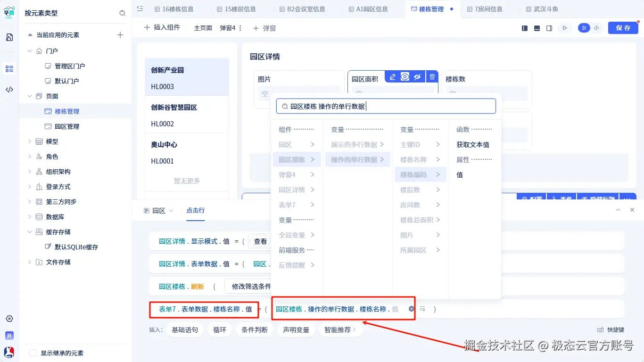The width and height of the screenshot is (644, 362).
Task: Collapse the 门户 tree node
Action: (30, 51)
